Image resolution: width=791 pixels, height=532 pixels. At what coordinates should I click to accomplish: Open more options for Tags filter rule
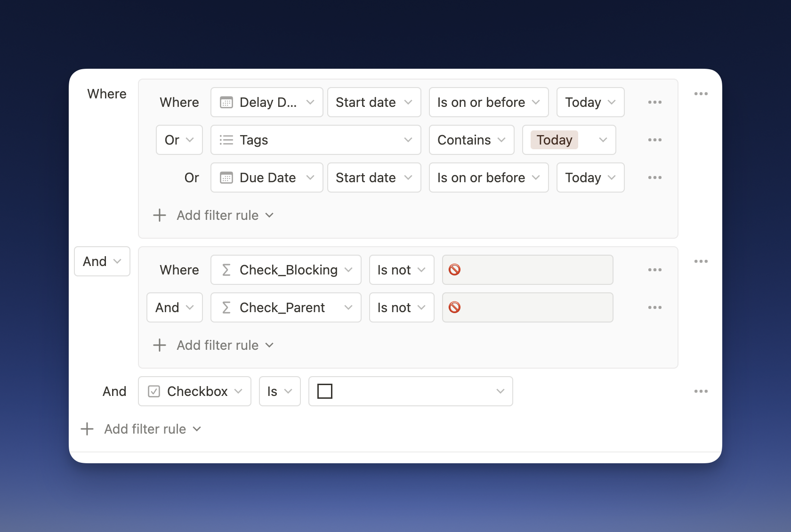654,140
